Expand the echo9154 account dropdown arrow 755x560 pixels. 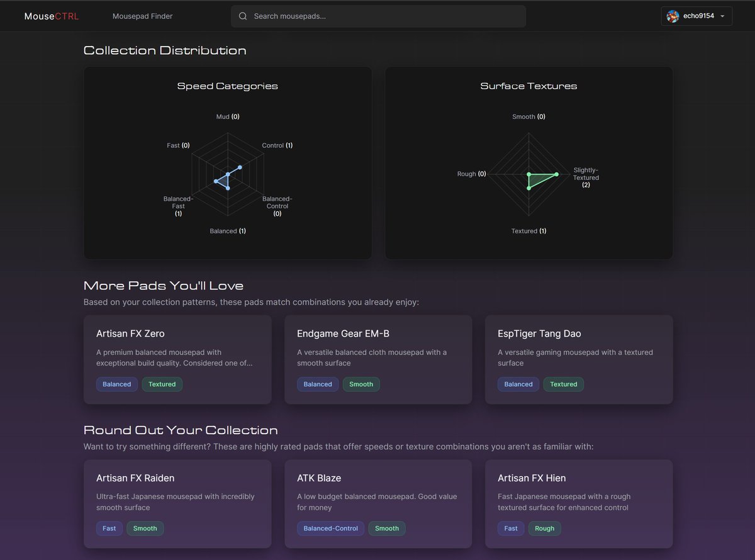pyautogui.click(x=722, y=16)
